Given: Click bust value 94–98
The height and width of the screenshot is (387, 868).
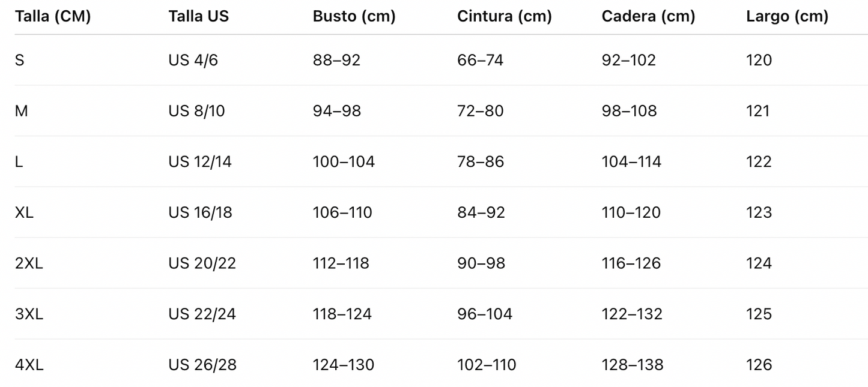Looking at the screenshot, I should [337, 111].
